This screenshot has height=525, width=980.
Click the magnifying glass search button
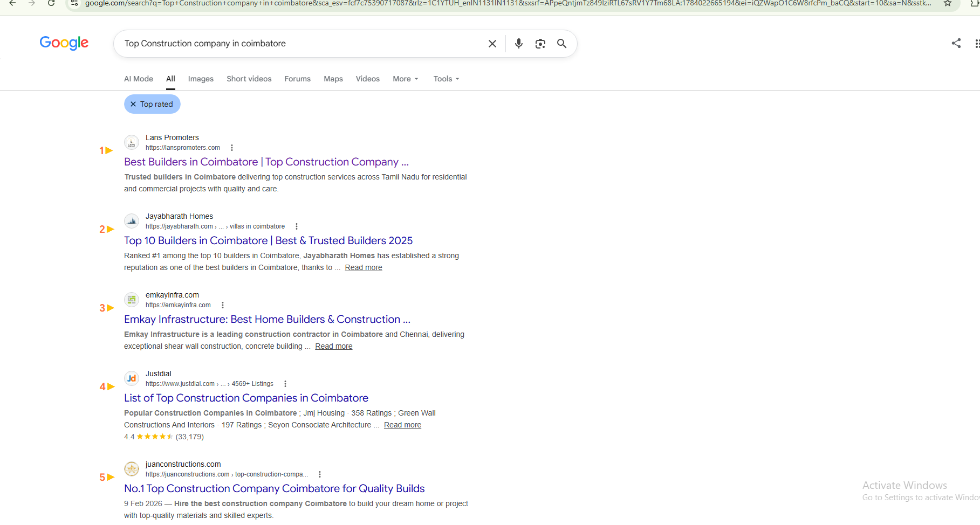[x=562, y=44]
